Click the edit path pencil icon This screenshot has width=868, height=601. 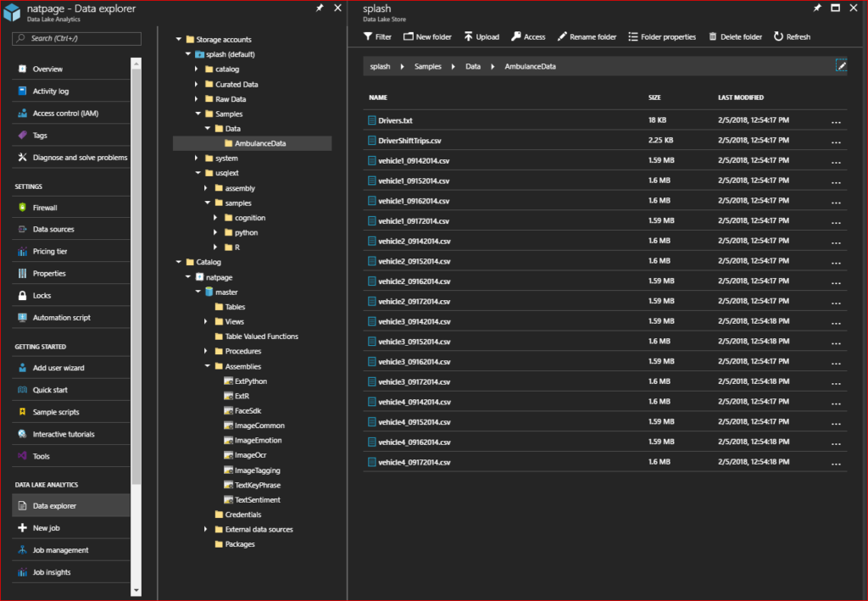click(841, 66)
